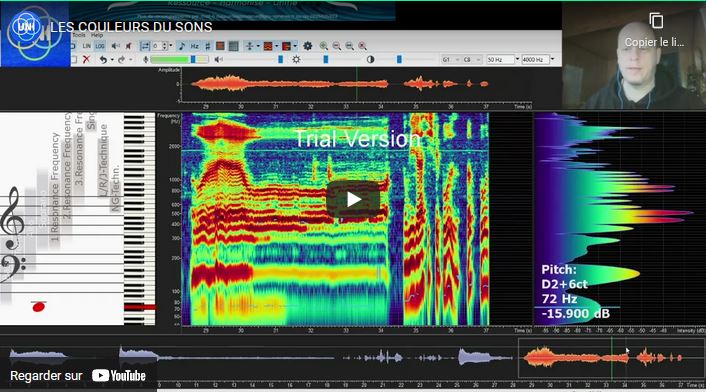
Task: Adjust the brightness slider handle
Action: coord(326,59)
